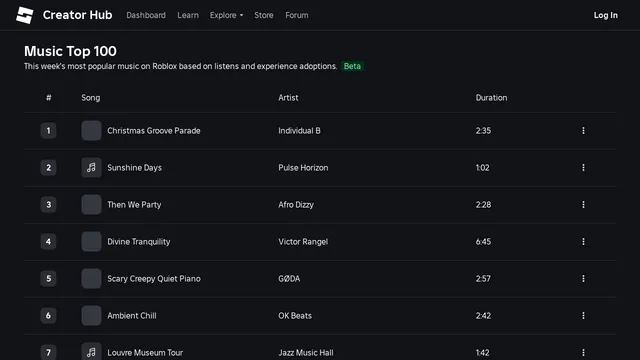Click artist name Victor Rangel
This screenshot has width=640, height=360.
click(303, 242)
